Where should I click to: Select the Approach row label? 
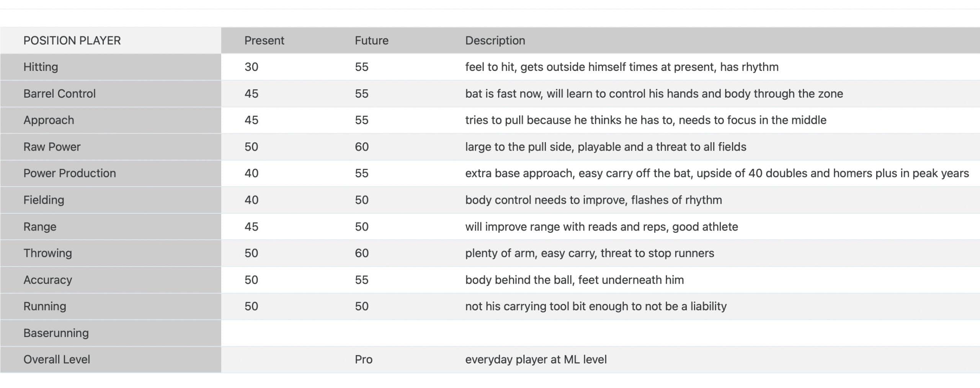point(49,120)
